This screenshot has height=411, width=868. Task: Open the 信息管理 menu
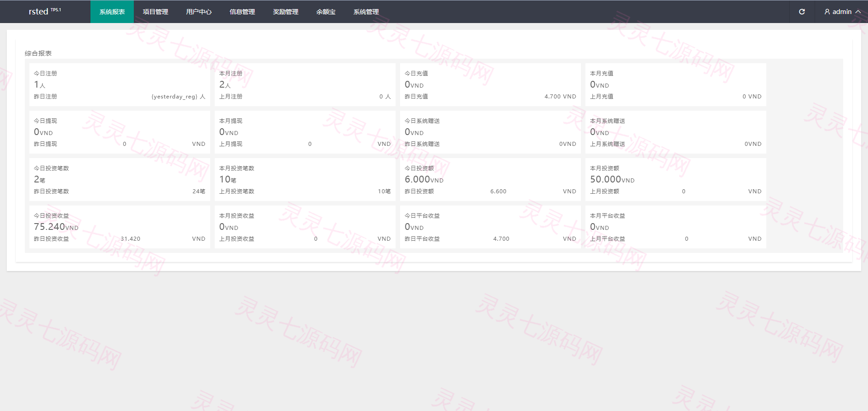pos(242,12)
